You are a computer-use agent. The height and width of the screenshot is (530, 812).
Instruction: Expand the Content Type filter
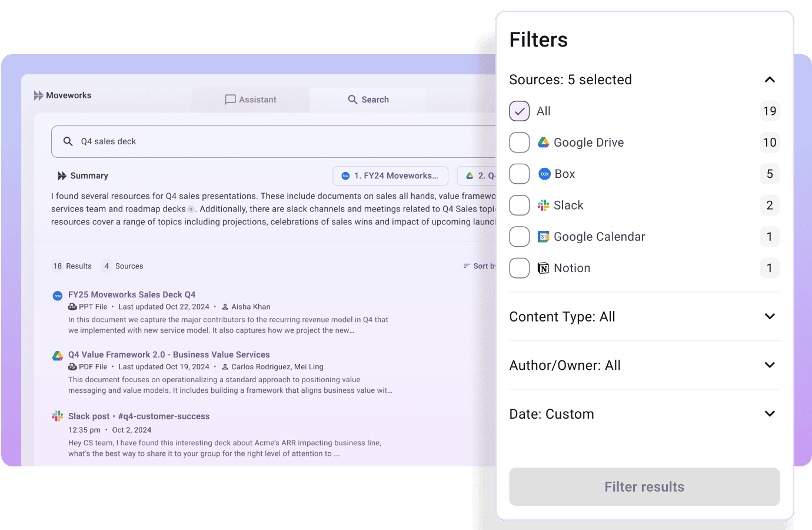click(x=770, y=316)
